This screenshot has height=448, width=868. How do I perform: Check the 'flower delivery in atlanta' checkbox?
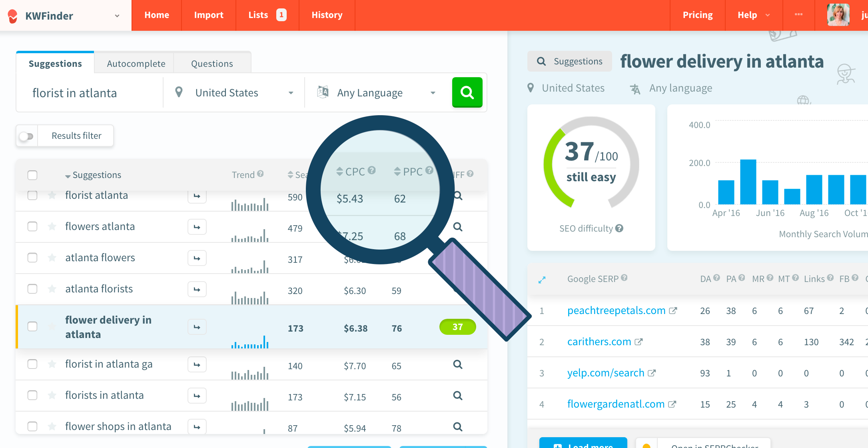pyautogui.click(x=32, y=326)
